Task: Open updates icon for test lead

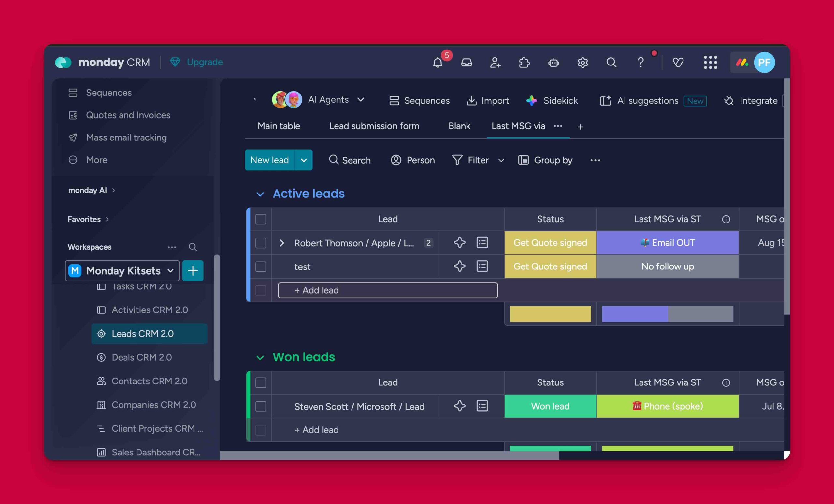Action: (x=482, y=266)
